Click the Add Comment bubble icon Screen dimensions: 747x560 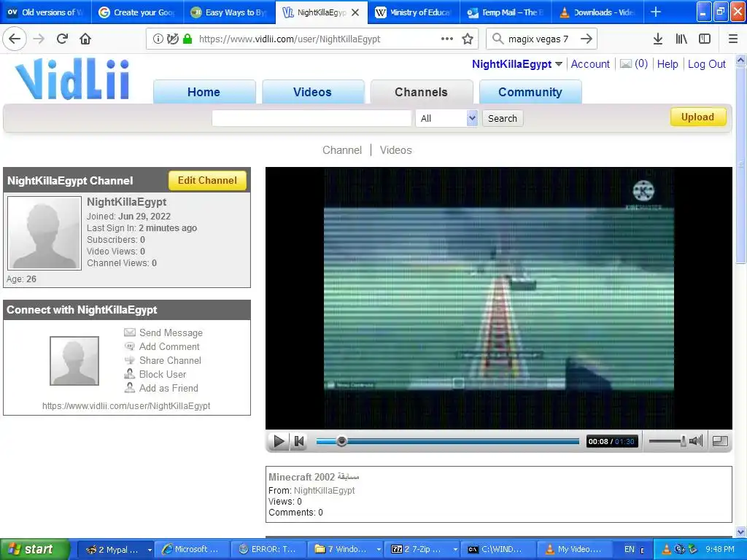pyautogui.click(x=130, y=346)
